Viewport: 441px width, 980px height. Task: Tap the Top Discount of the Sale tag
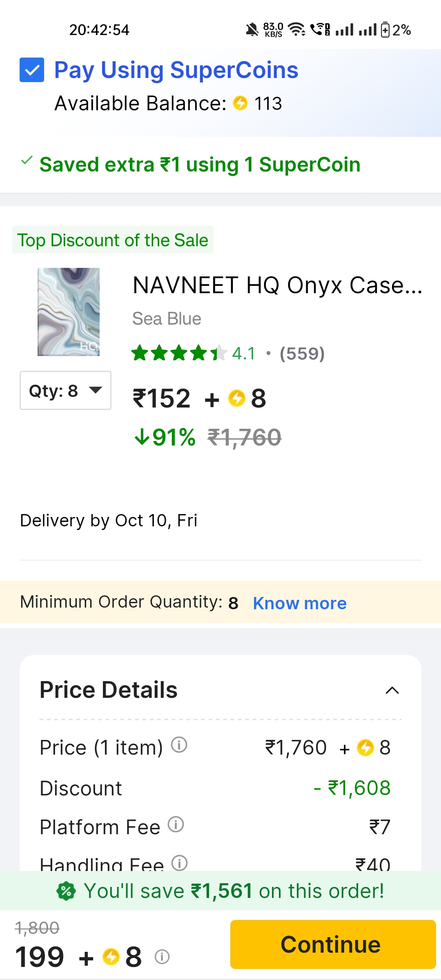(113, 240)
